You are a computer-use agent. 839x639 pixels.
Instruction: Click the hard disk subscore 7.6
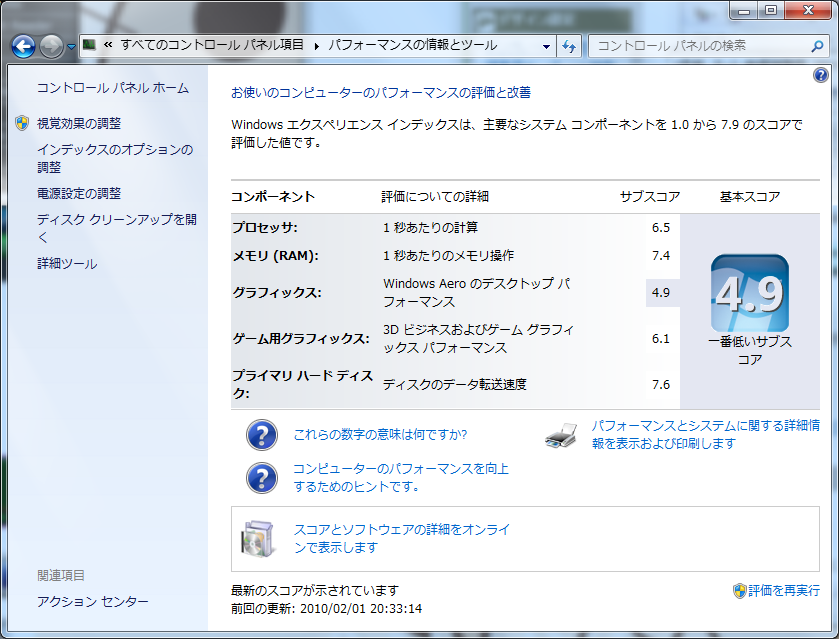pos(661,385)
